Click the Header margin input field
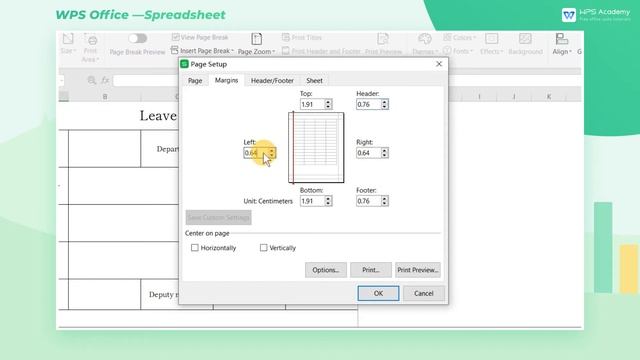This screenshot has height=360, width=640. (369, 104)
